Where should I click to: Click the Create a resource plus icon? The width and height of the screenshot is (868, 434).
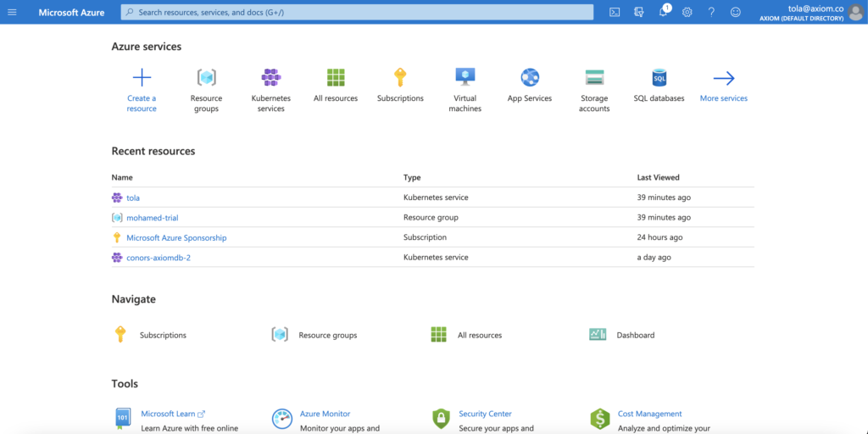pyautogui.click(x=142, y=77)
